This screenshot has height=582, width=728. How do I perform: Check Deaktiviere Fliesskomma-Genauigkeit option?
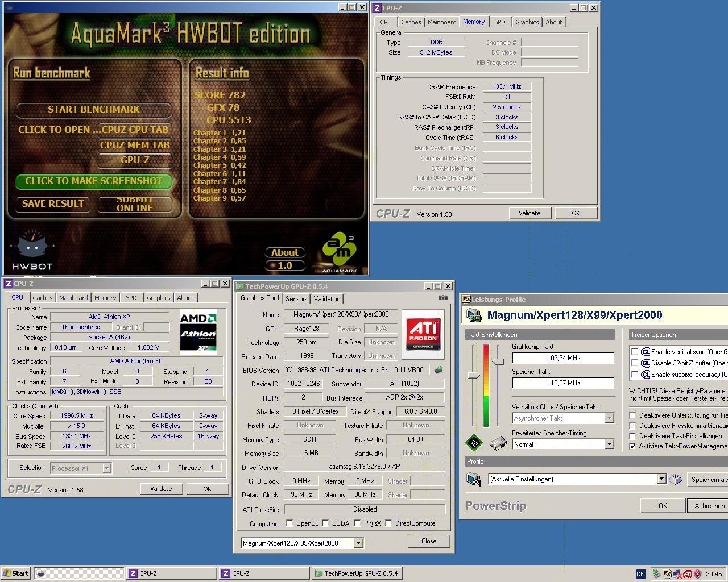point(633,426)
